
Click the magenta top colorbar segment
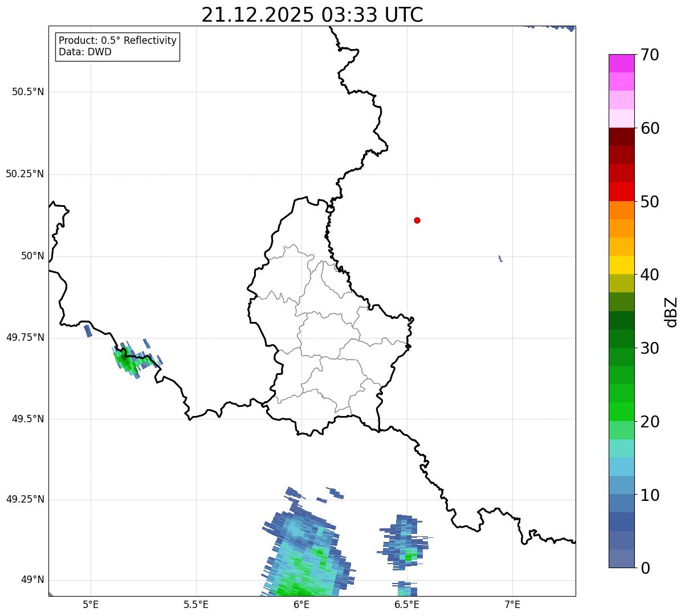tap(621, 63)
